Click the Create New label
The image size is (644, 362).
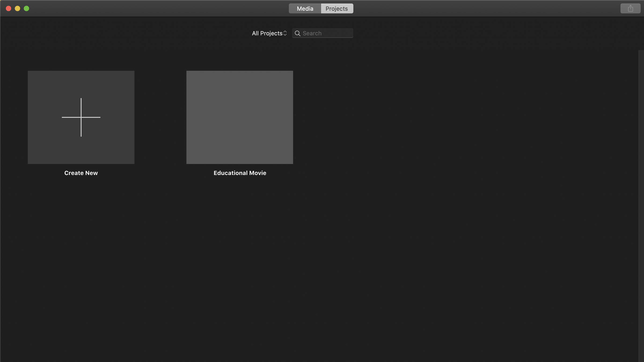(81, 173)
